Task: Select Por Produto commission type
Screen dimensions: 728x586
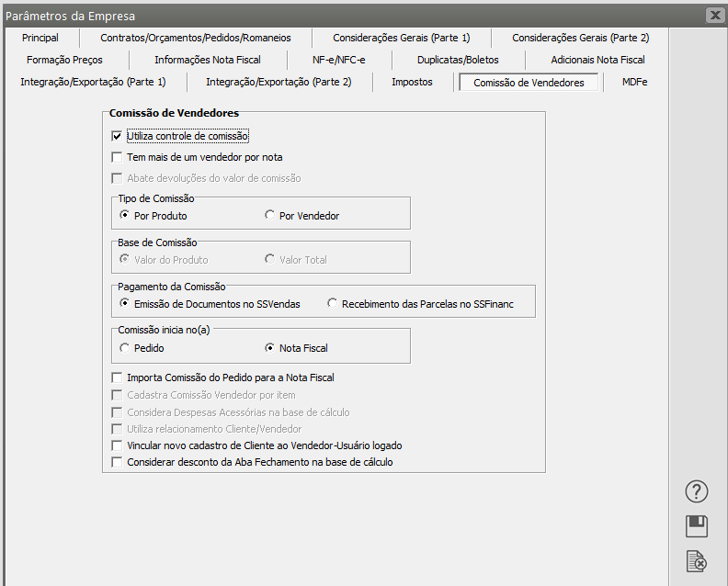Action: point(125,216)
